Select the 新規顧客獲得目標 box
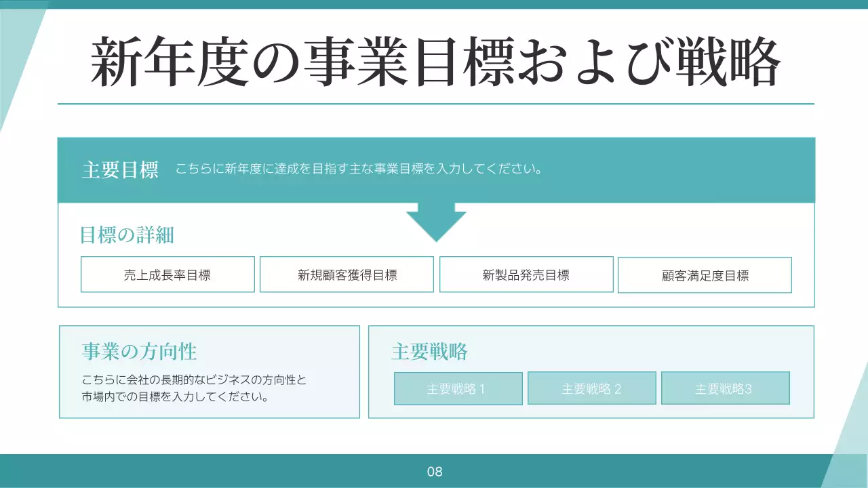Image resolution: width=868 pixels, height=488 pixels. pos(346,274)
